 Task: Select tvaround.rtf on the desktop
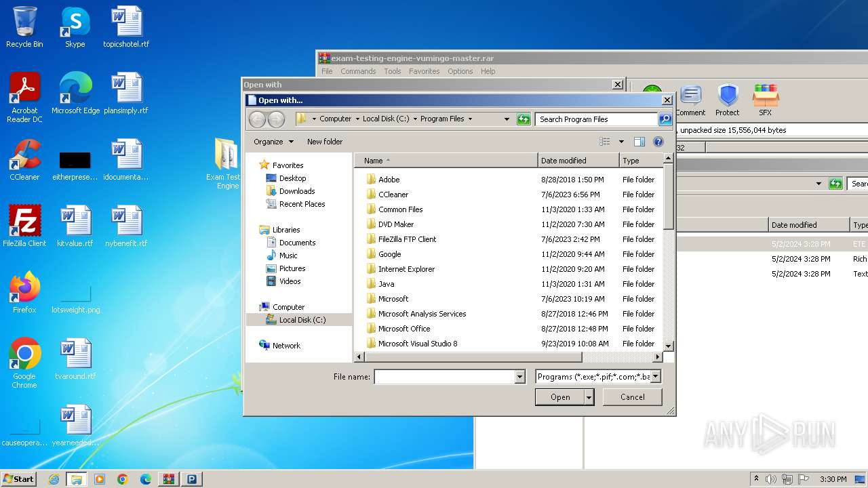coord(75,359)
